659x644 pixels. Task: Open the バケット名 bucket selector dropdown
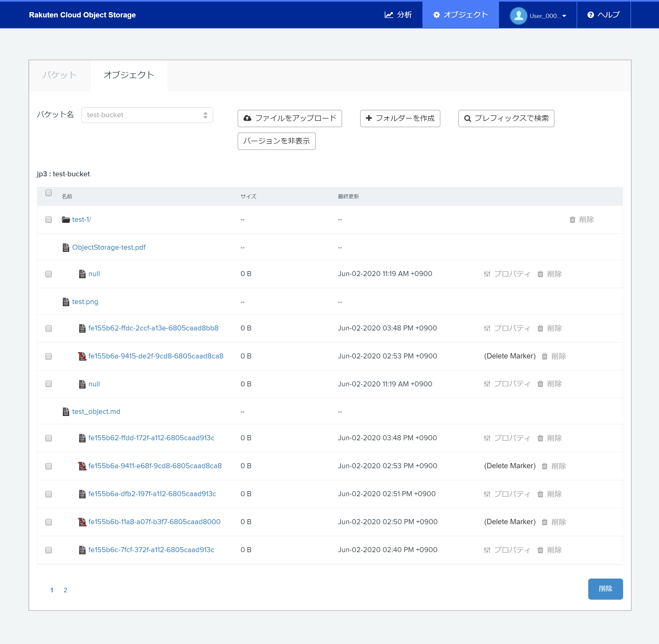tap(147, 115)
